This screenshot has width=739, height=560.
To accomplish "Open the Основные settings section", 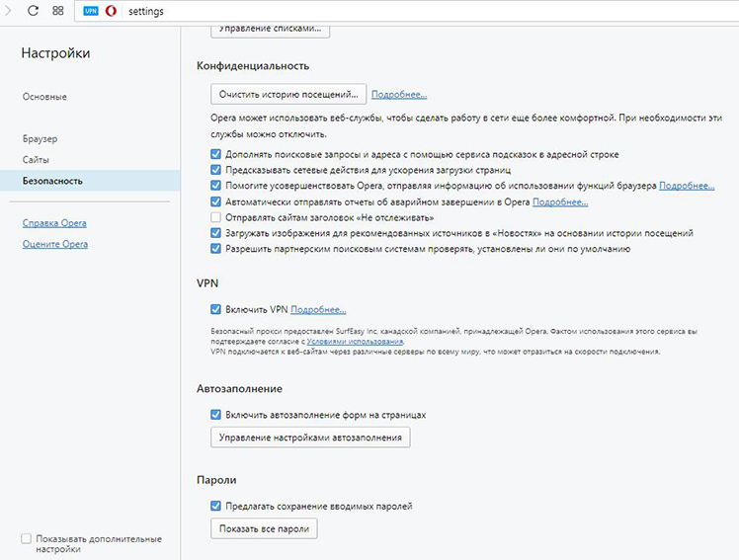I will tap(44, 97).
